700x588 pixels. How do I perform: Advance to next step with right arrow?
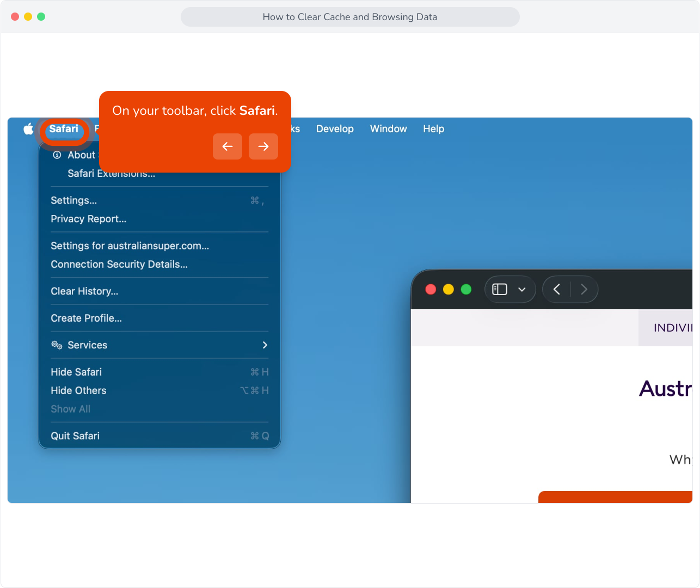click(263, 146)
